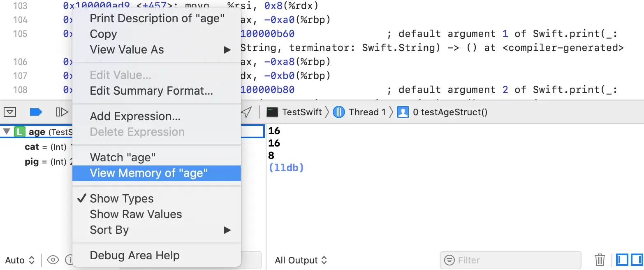This screenshot has width=644, height=270.
Task: Open the All Output popup
Action: click(x=301, y=260)
